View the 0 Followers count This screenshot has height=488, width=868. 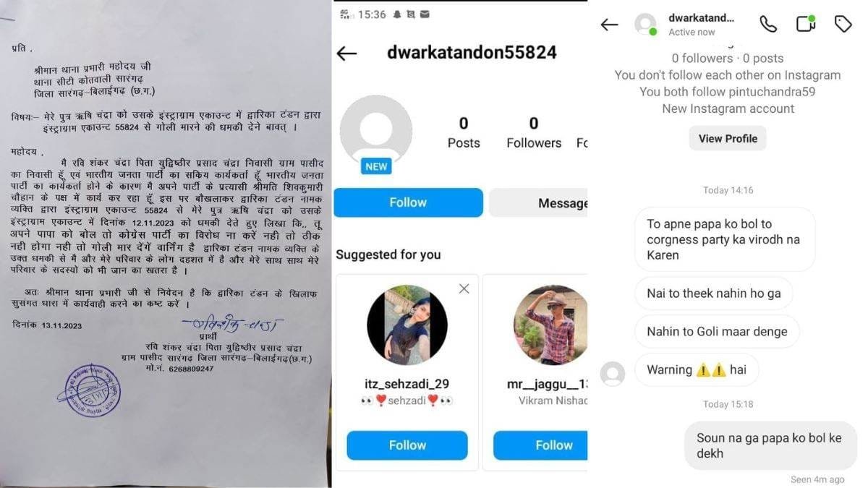(534, 133)
